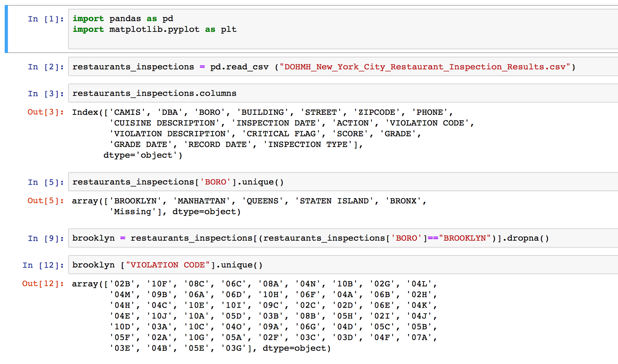
Task: Click violation code '04L' in Out[12]
Action: 419,284
